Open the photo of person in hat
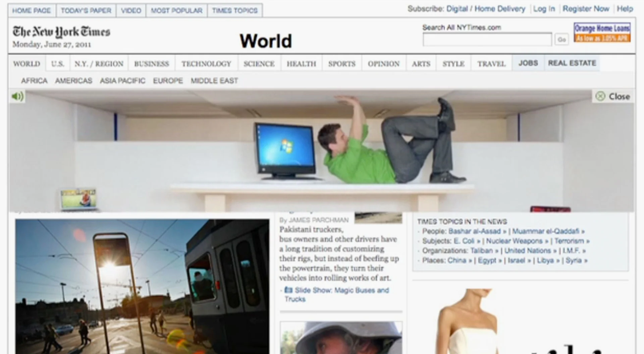Screen dimensions: 644x354 tap(341, 338)
